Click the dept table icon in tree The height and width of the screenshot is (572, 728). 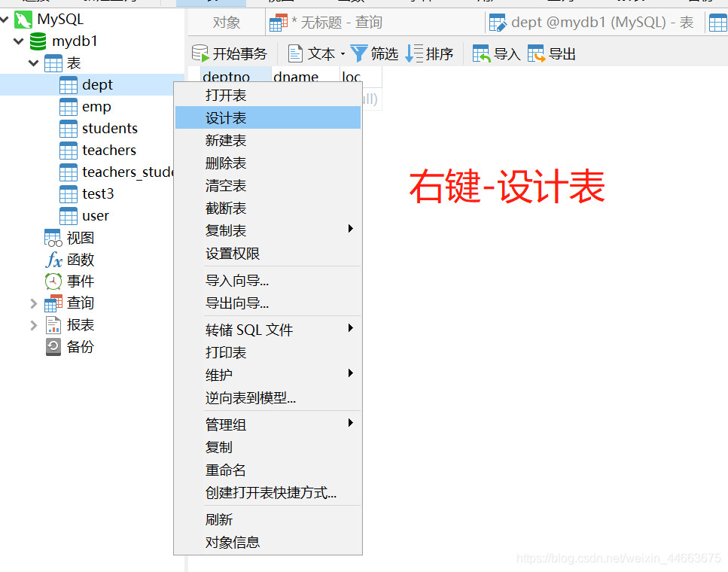[x=69, y=85]
